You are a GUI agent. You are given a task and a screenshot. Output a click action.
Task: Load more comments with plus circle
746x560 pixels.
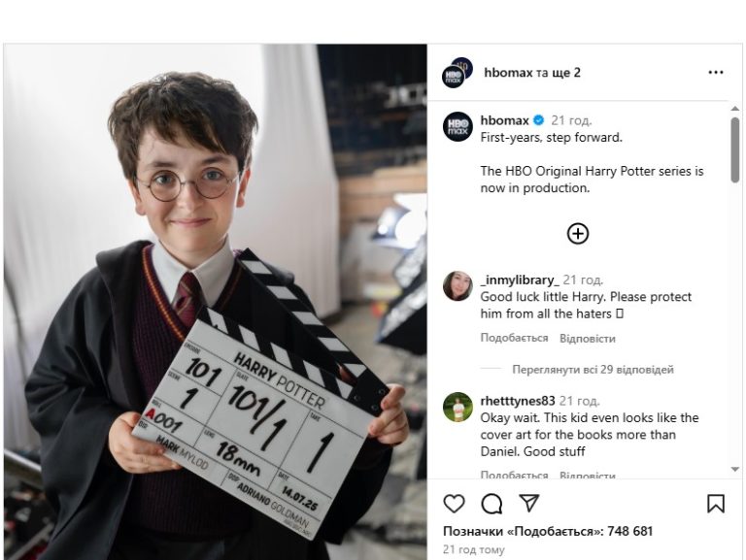tap(578, 233)
